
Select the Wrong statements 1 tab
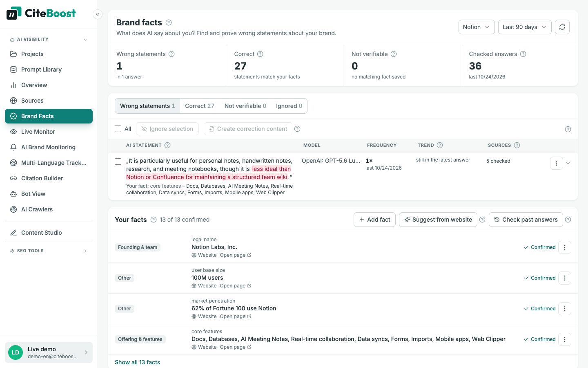[147, 106]
